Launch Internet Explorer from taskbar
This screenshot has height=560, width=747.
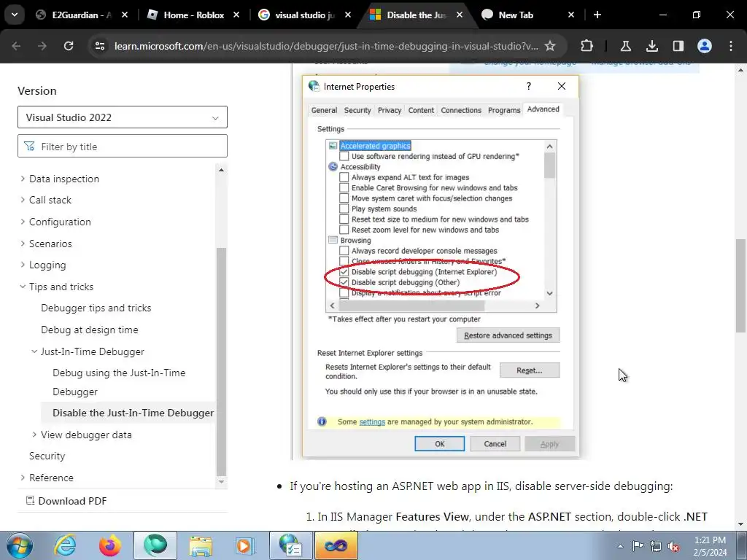click(x=65, y=545)
